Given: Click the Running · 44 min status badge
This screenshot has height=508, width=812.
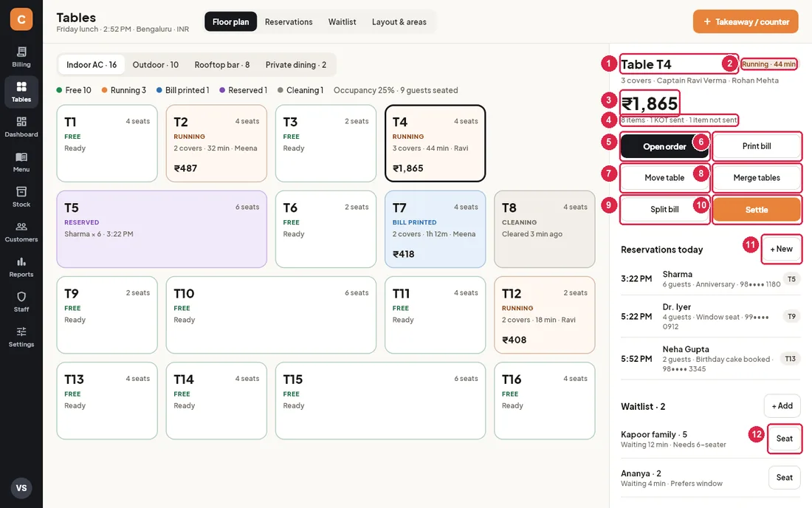Looking at the screenshot, I should 769,64.
